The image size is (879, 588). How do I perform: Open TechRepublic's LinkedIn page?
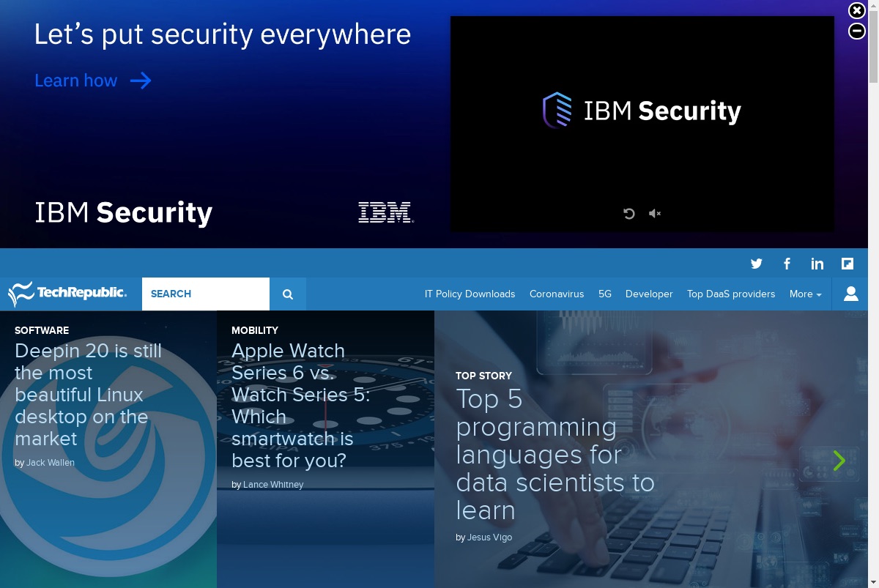817,264
